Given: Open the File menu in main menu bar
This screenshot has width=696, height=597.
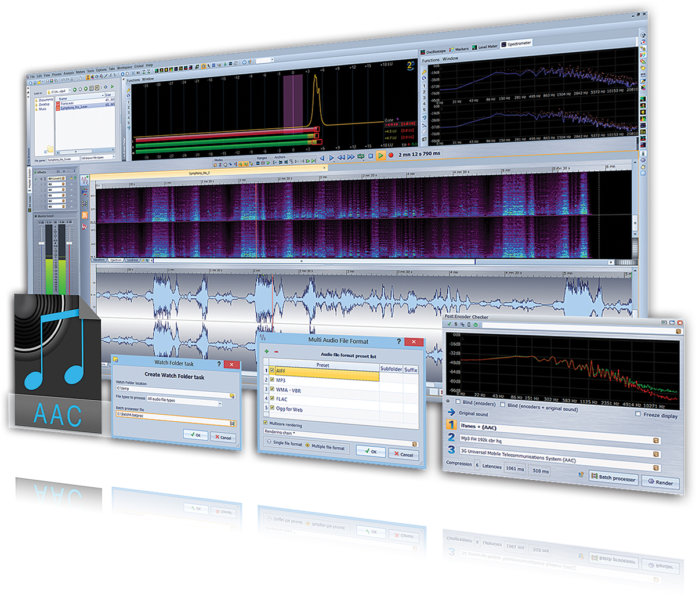Looking at the screenshot, I should click(33, 76).
